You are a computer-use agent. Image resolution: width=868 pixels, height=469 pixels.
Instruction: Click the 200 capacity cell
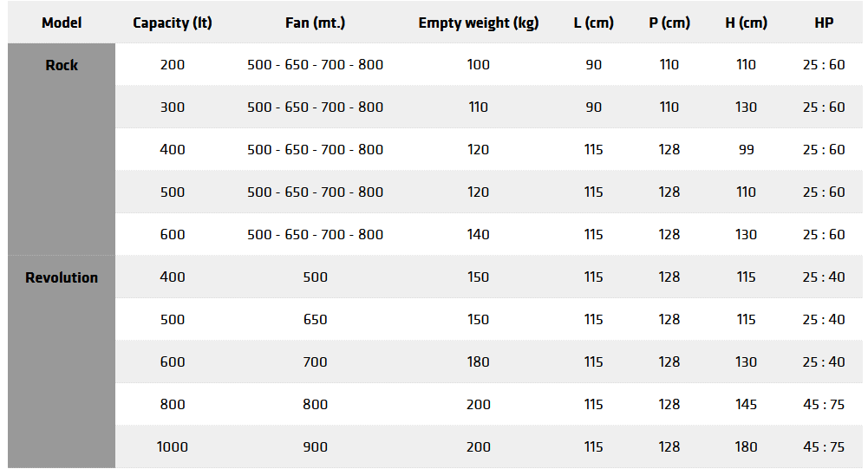coord(173,65)
